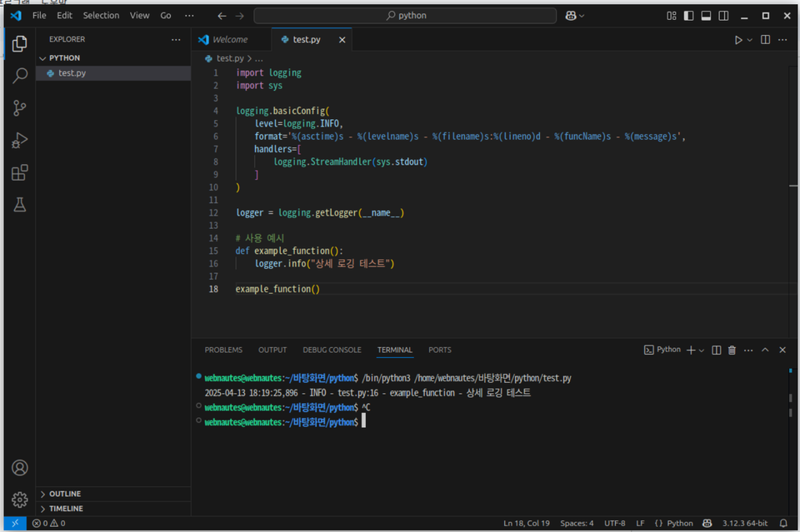This screenshot has width=800, height=532.
Task: Open Copilot status icon in status bar
Action: 707,524
